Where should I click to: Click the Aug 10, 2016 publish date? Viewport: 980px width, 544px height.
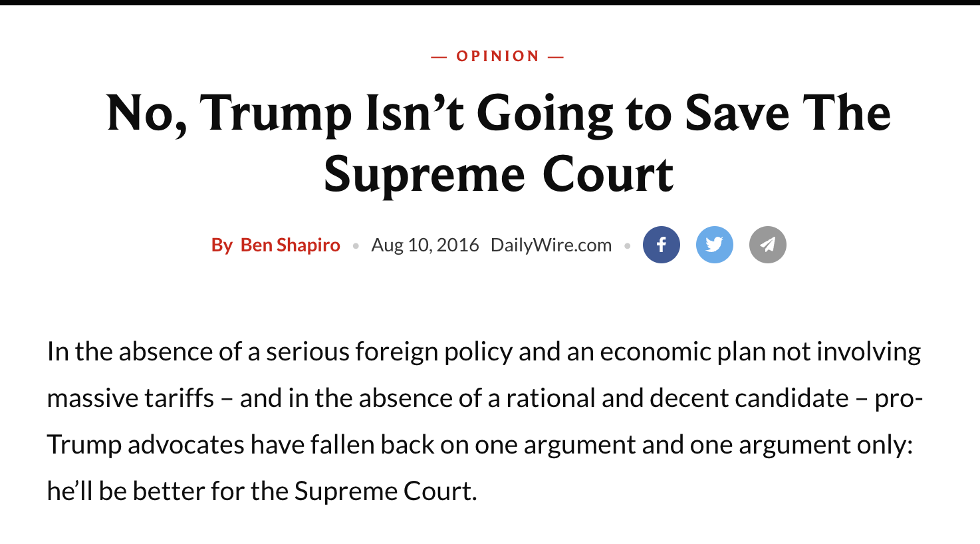coord(425,245)
